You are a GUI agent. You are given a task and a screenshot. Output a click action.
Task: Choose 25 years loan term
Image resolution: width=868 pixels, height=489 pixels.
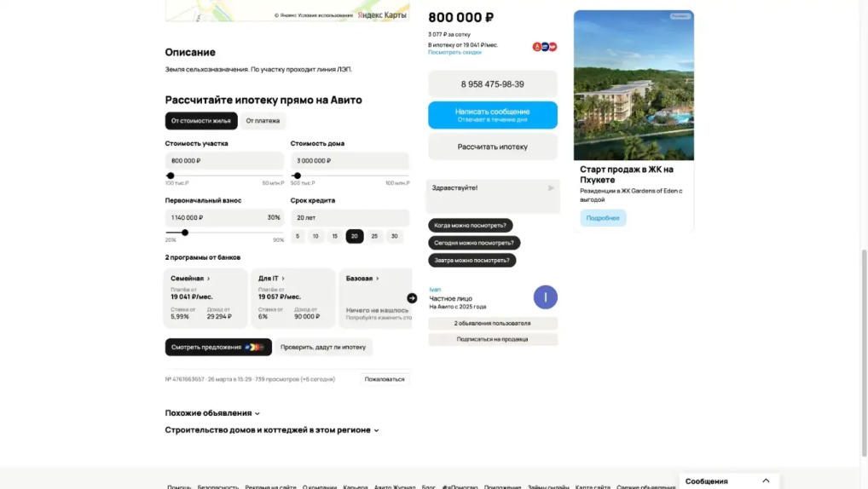click(374, 236)
